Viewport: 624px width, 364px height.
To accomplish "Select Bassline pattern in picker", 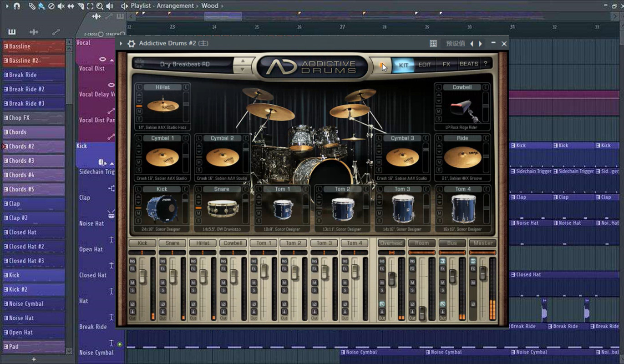I will click(x=34, y=46).
